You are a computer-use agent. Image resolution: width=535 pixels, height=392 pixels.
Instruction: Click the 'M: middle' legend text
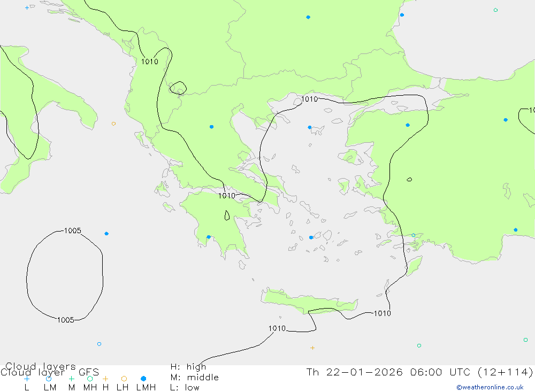195,377
